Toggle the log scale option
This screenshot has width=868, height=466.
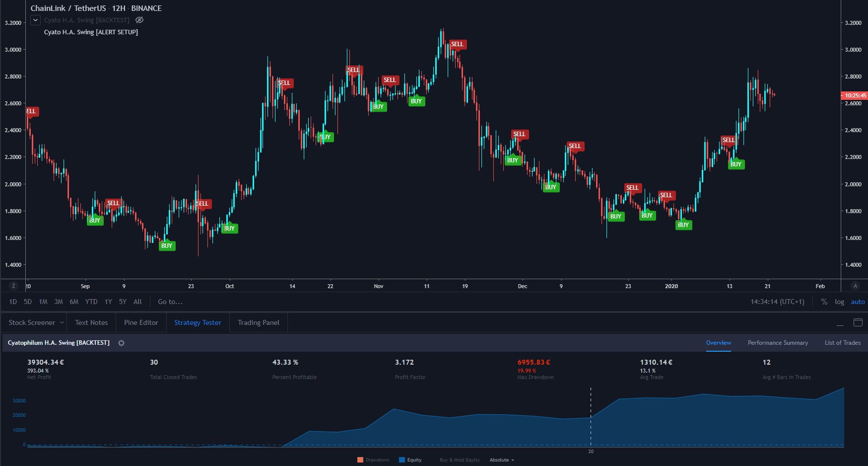pos(839,302)
